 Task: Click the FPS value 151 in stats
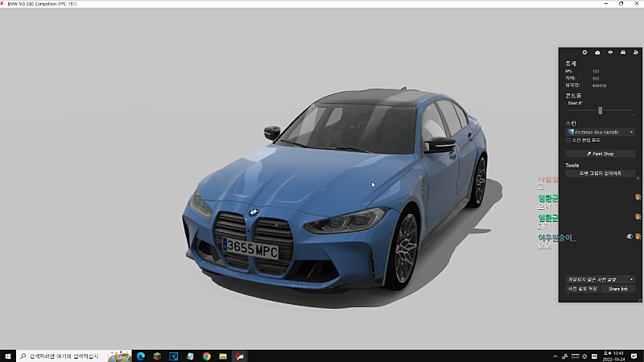coord(596,72)
